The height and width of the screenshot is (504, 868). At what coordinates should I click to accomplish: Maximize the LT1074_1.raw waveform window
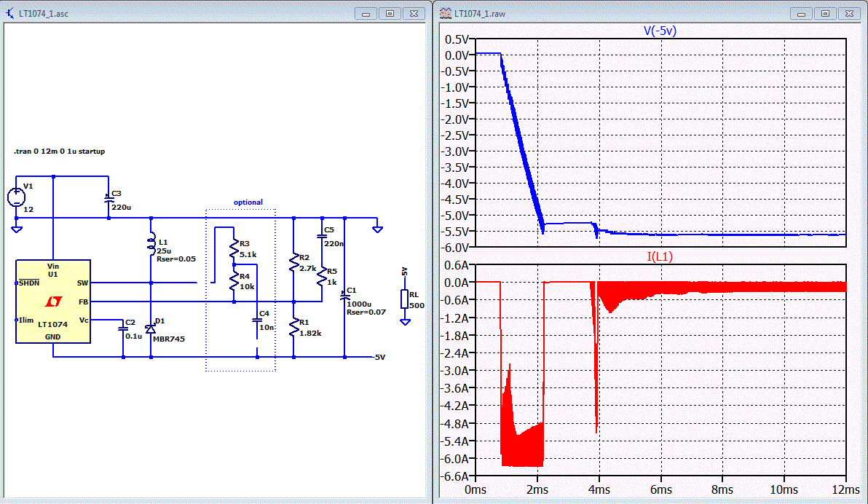click(825, 13)
